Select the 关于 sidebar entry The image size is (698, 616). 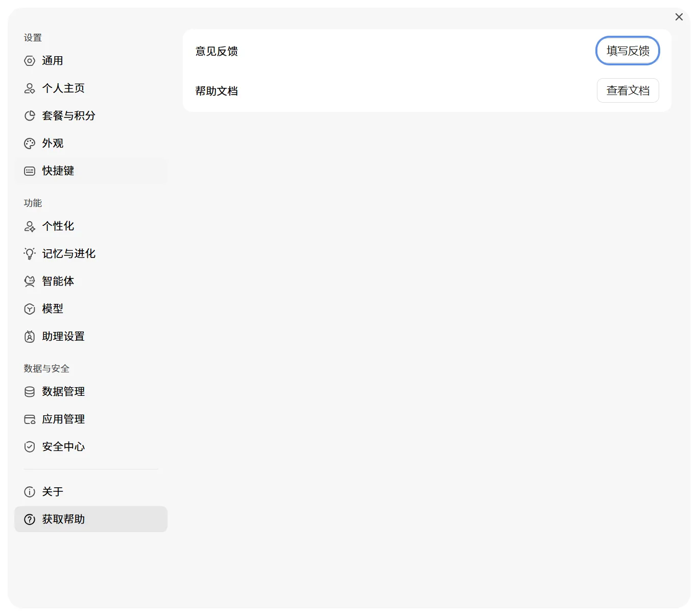[91, 492]
